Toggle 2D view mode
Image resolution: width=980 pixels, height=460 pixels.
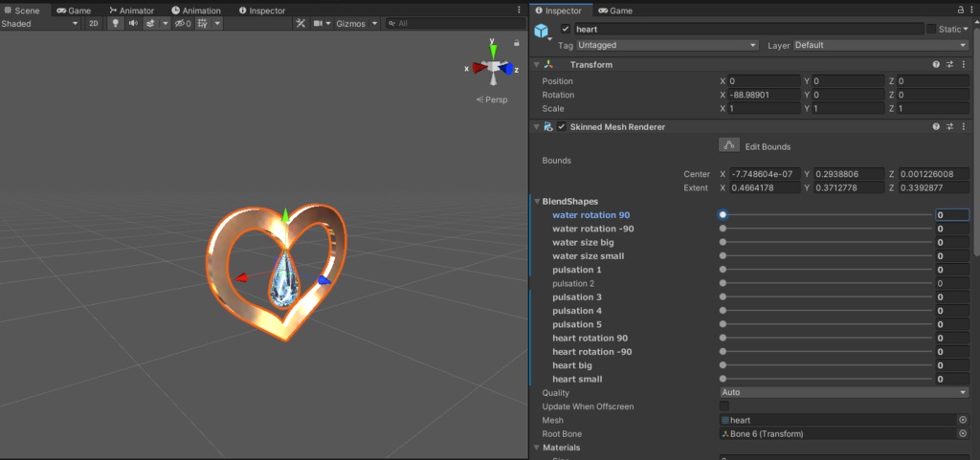(x=93, y=23)
